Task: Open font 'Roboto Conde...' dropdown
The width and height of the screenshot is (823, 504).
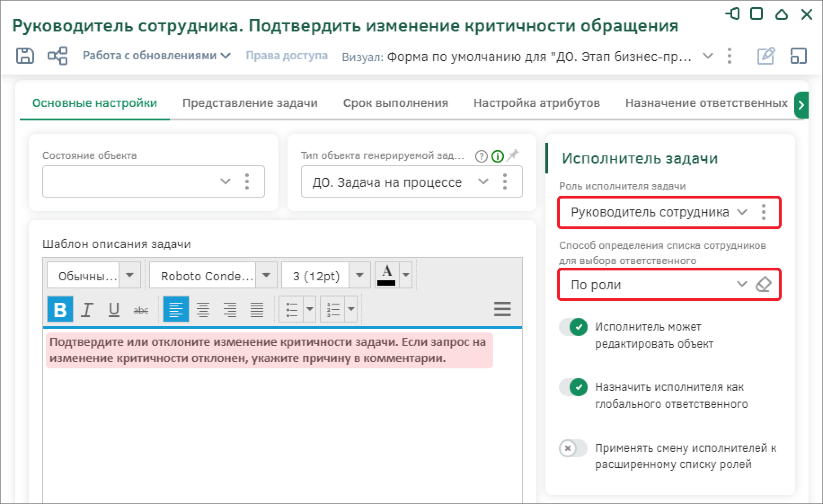Action: 266,275
